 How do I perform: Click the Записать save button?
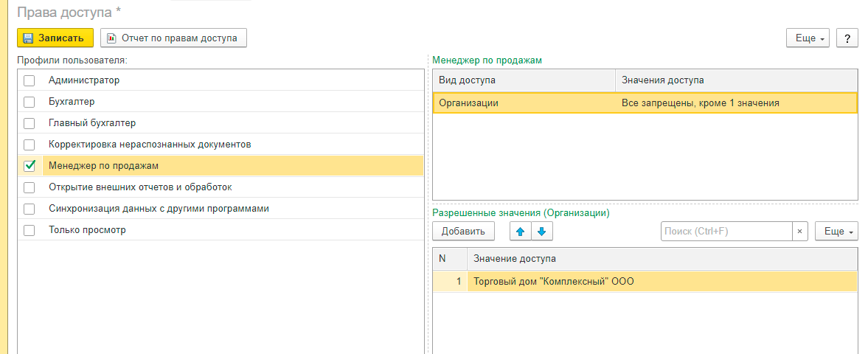click(x=55, y=38)
